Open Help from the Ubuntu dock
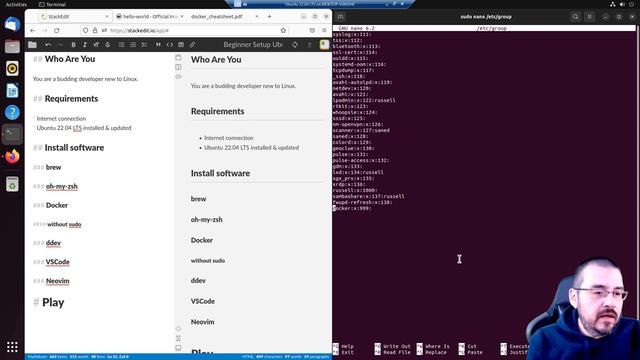Viewport: 640px width, 360px height. point(12,112)
